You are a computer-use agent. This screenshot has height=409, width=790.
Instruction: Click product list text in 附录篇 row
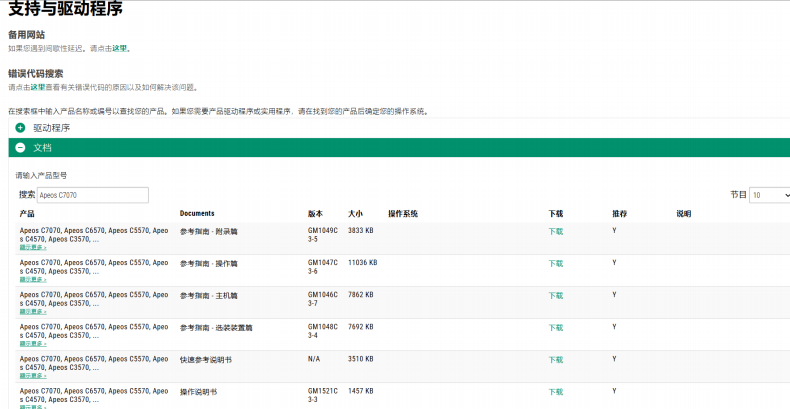94,235
